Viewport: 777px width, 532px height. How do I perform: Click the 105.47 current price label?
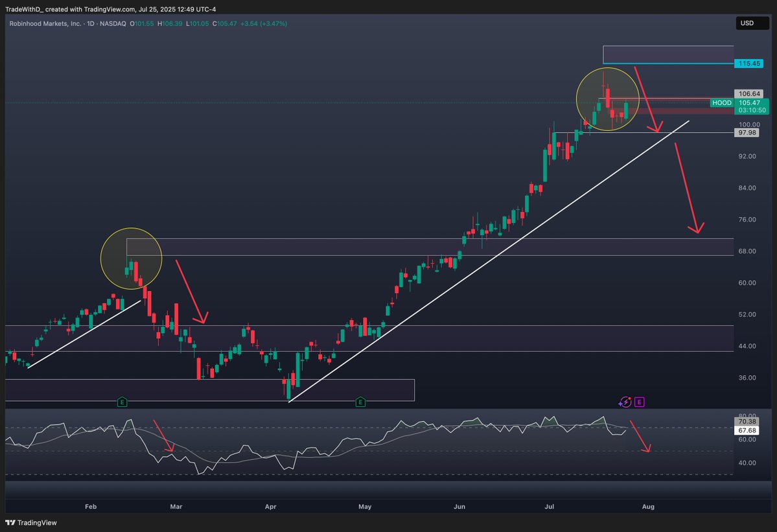(x=748, y=102)
